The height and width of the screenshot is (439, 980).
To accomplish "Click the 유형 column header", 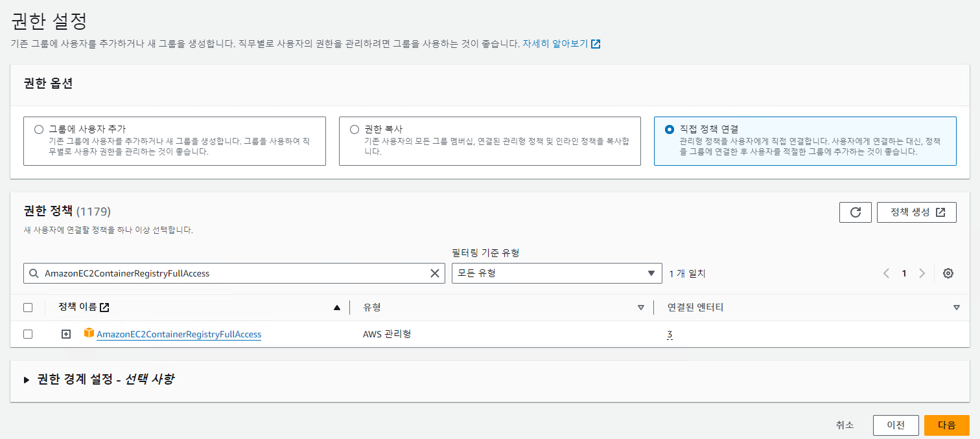I will pyautogui.click(x=371, y=308).
